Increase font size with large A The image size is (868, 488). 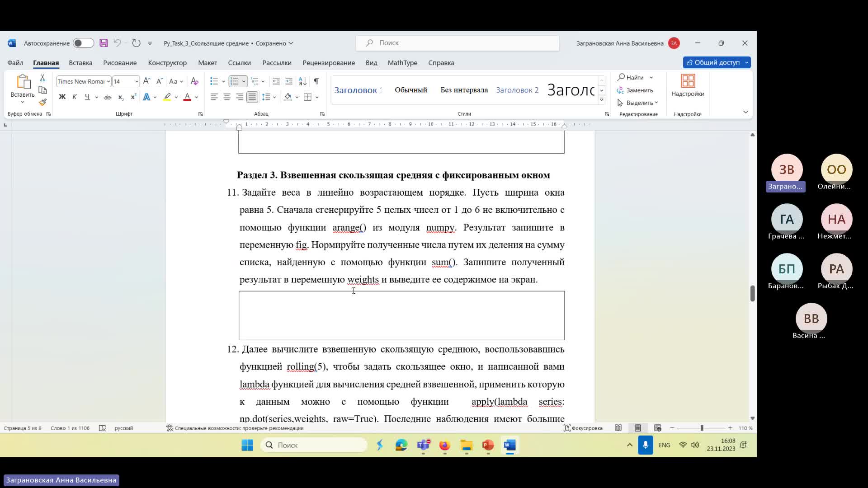click(146, 81)
